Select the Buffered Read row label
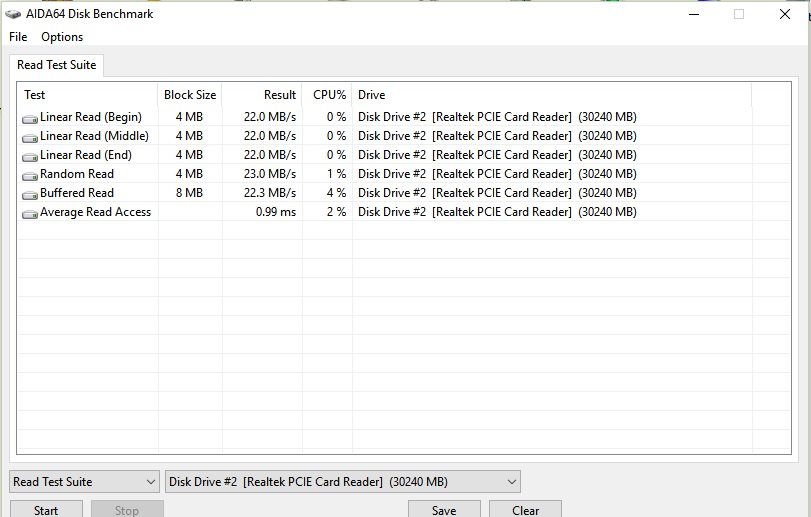Viewport: 811px width, 517px height. (77, 193)
